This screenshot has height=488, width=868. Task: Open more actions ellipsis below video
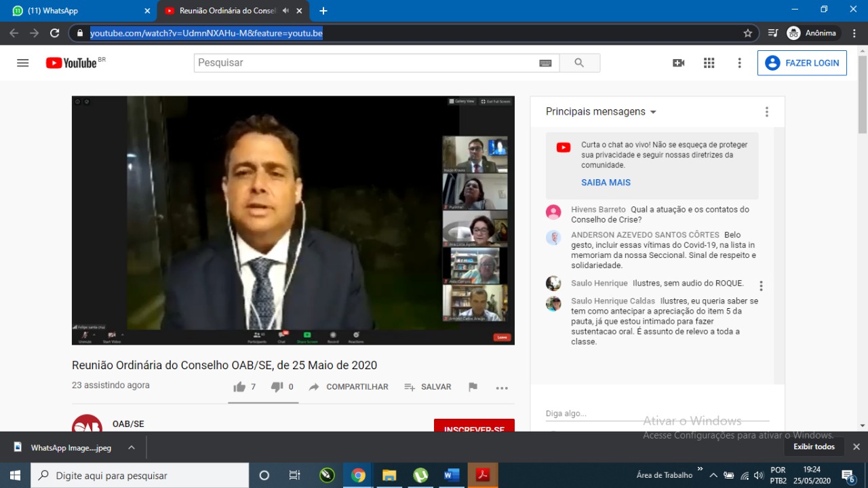[x=502, y=388]
